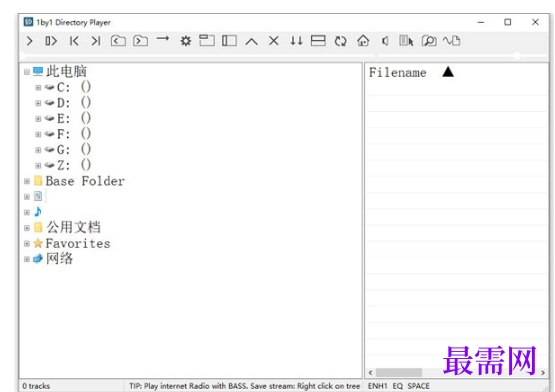Collapse the 此电脑 tree node
The height and width of the screenshot is (392, 555).
coord(27,72)
